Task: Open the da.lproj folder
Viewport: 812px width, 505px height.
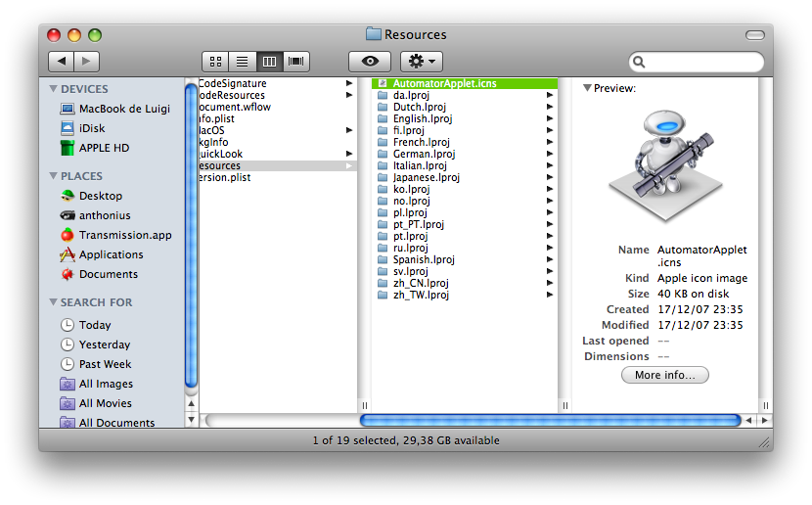Action: pyautogui.click(x=465, y=95)
